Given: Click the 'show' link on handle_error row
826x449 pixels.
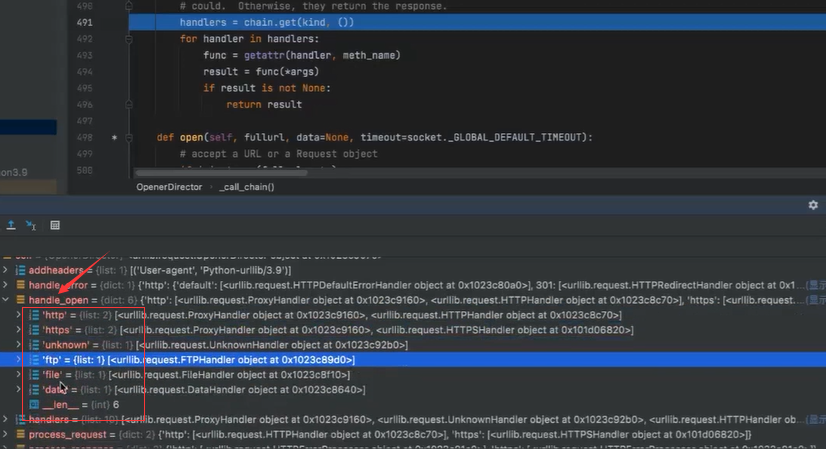Looking at the screenshot, I should click(x=817, y=285).
